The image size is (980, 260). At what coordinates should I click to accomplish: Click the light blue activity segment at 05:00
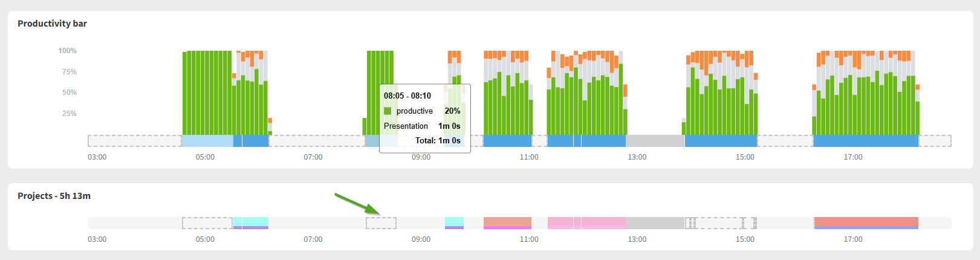(207, 141)
